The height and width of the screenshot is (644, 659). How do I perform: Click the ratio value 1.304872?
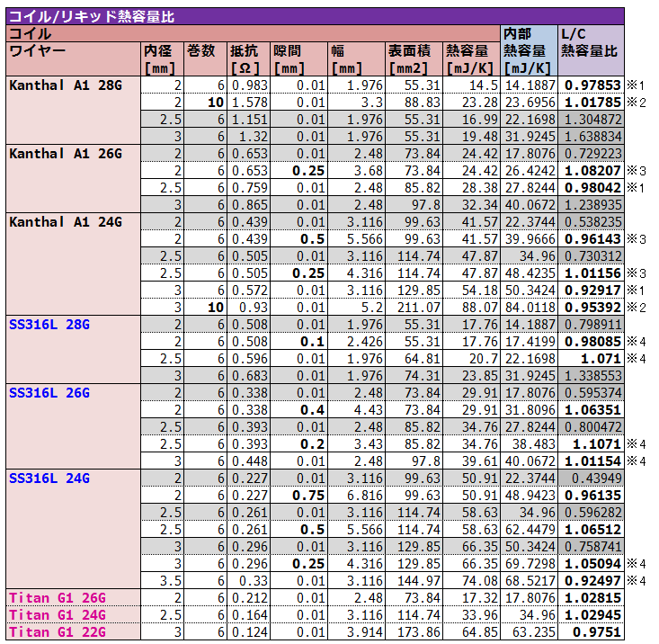click(591, 120)
